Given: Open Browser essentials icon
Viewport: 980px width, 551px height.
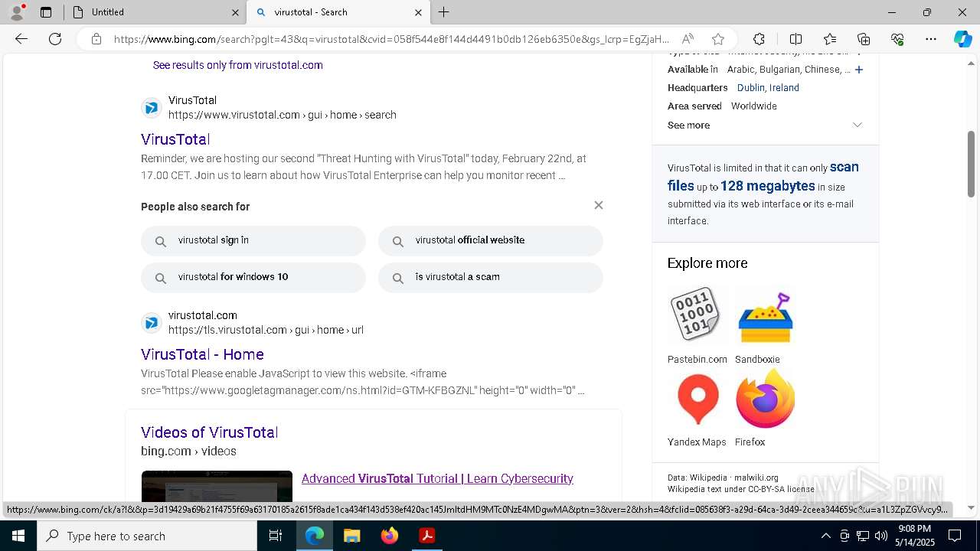Looking at the screenshot, I should [x=897, y=39].
